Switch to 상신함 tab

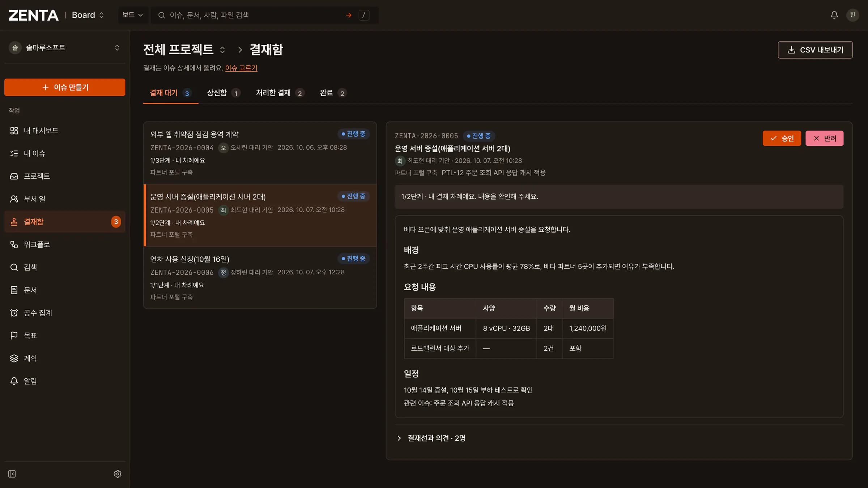[223, 93]
